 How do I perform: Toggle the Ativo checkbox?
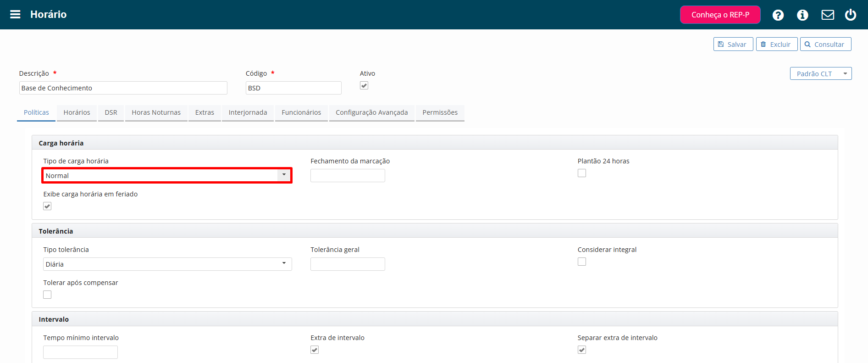(x=364, y=85)
